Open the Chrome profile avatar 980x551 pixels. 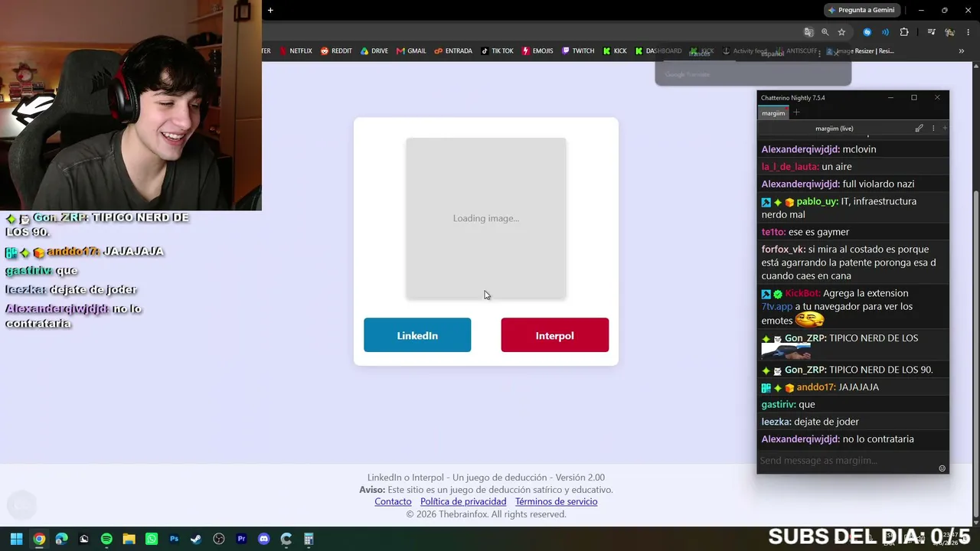(949, 32)
